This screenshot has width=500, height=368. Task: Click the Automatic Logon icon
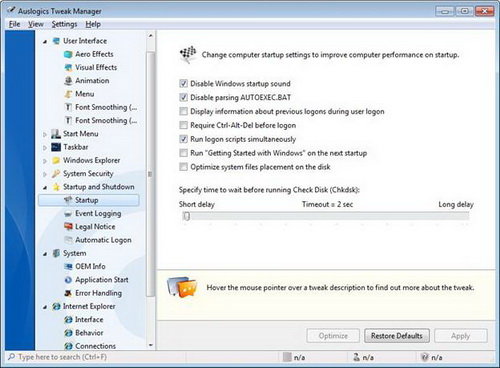(x=68, y=240)
